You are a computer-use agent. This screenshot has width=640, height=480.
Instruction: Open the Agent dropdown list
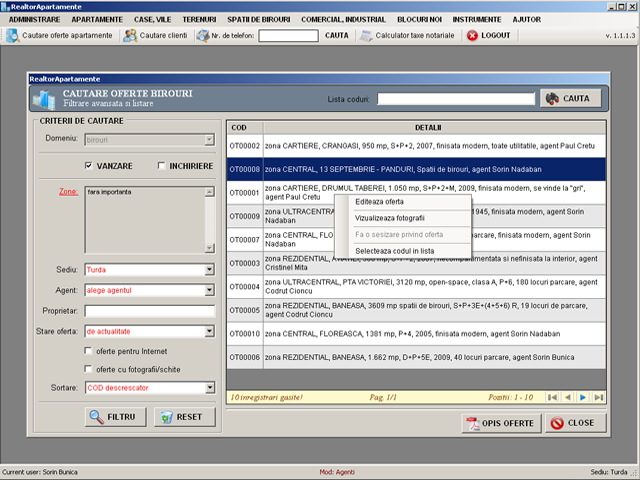pos(209,291)
